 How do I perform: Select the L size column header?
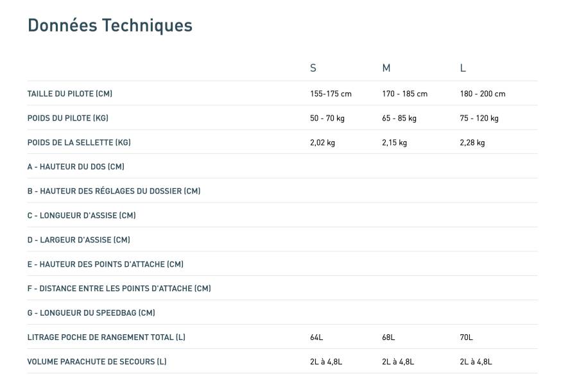point(463,68)
